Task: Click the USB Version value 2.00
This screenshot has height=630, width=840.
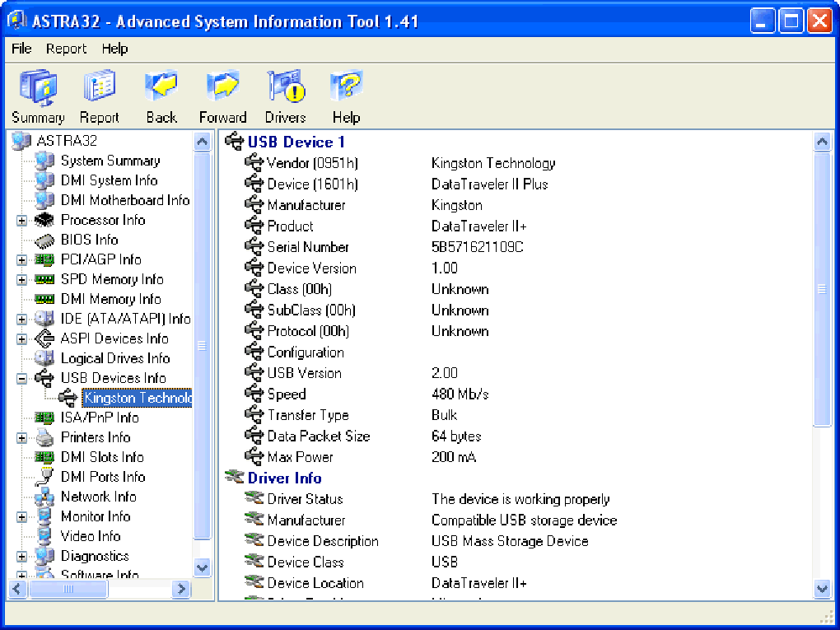Action: 445,373
